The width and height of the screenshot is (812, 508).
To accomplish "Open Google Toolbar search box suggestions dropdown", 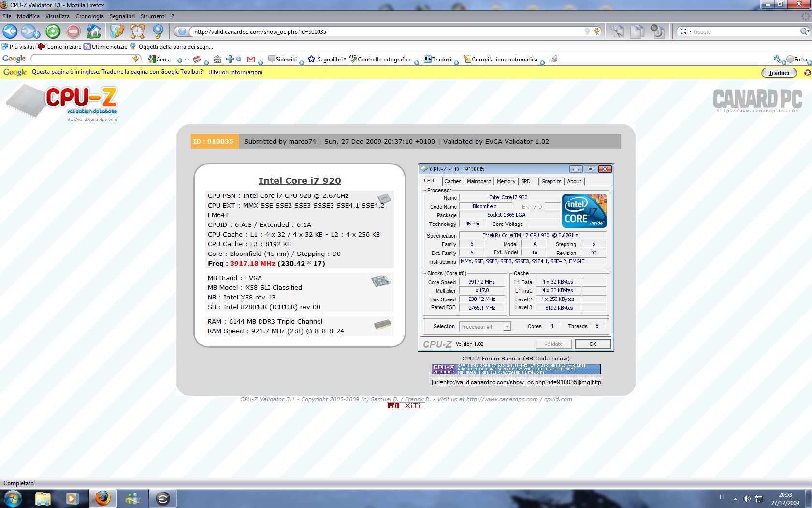I will [136, 59].
